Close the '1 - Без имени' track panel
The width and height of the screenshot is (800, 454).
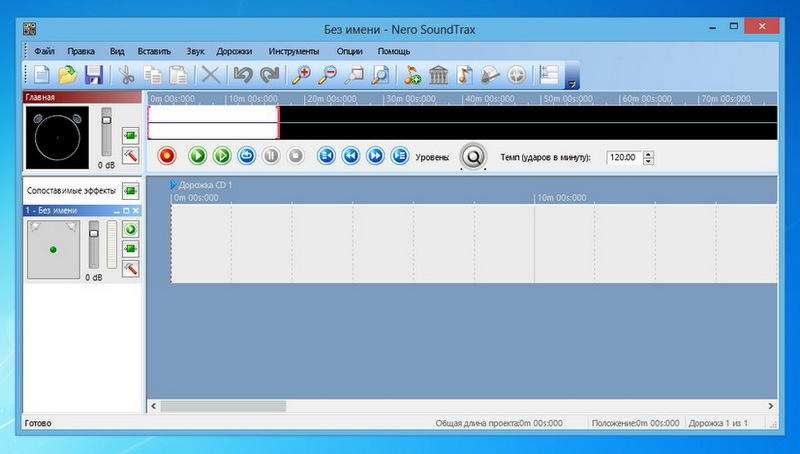[x=136, y=211]
